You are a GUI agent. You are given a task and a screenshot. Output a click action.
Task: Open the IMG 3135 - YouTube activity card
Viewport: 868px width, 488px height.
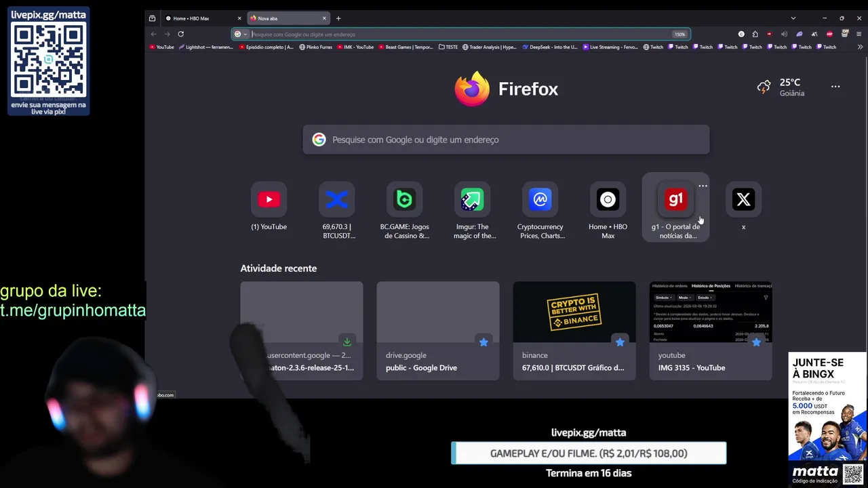point(711,331)
